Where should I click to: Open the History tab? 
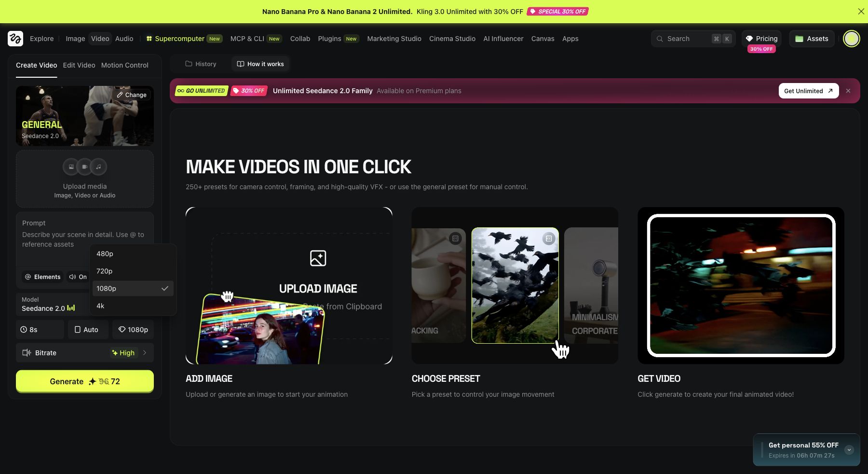[201, 64]
